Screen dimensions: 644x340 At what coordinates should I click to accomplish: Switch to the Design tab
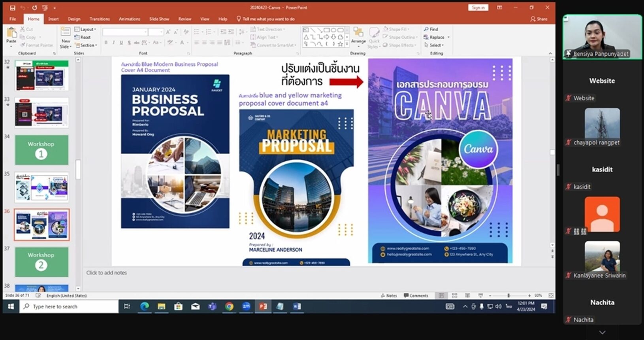point(74,19)
